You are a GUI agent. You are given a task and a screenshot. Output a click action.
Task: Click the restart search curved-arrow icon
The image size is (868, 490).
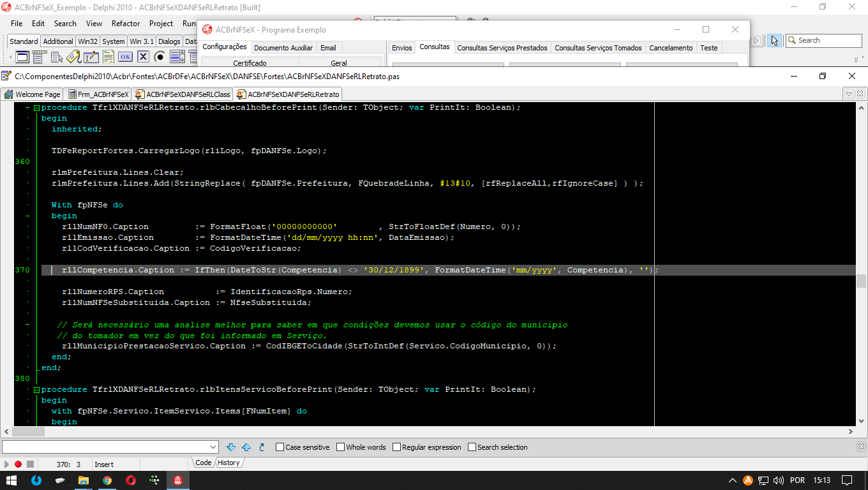(x=262, y=447)
